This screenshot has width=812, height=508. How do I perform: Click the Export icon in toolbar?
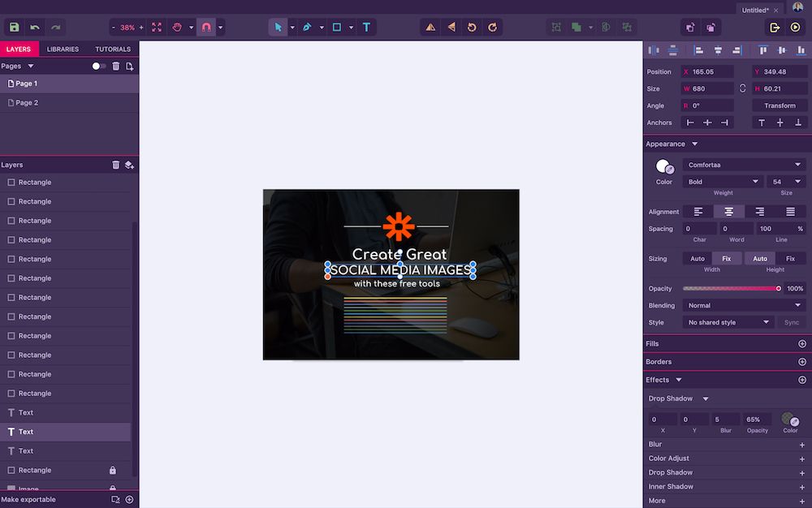point(775,27)
